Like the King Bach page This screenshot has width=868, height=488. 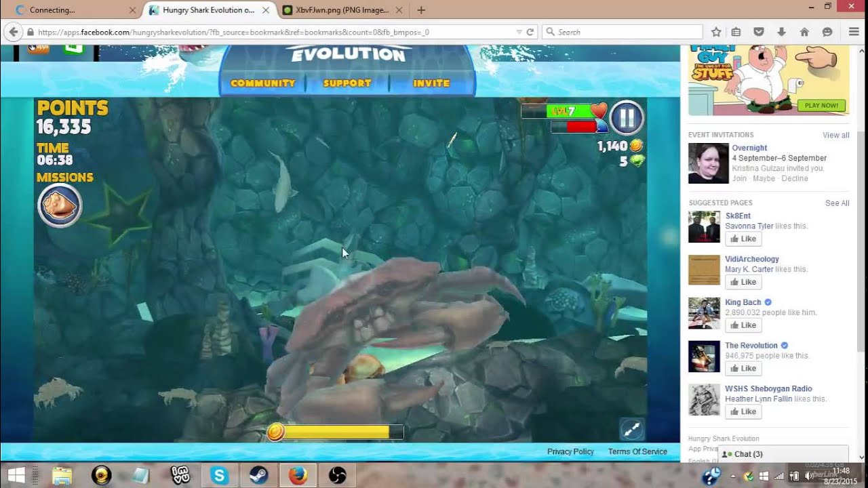point(743,325)
